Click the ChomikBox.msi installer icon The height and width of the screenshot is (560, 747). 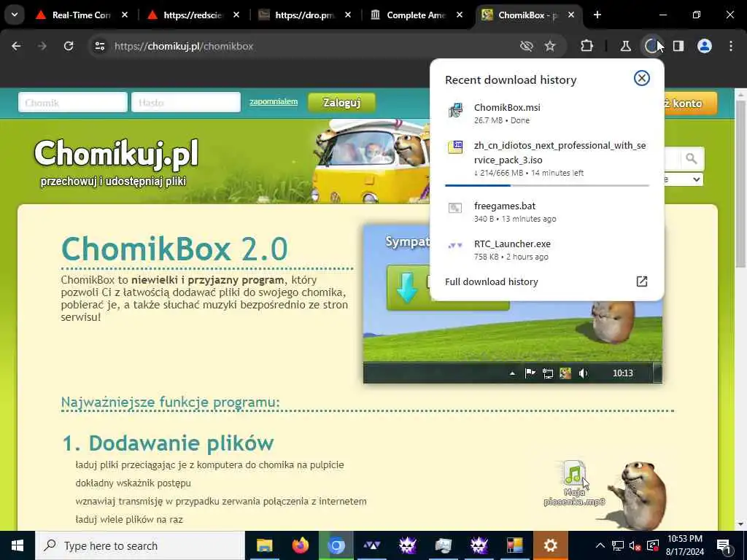coord(455,111)
